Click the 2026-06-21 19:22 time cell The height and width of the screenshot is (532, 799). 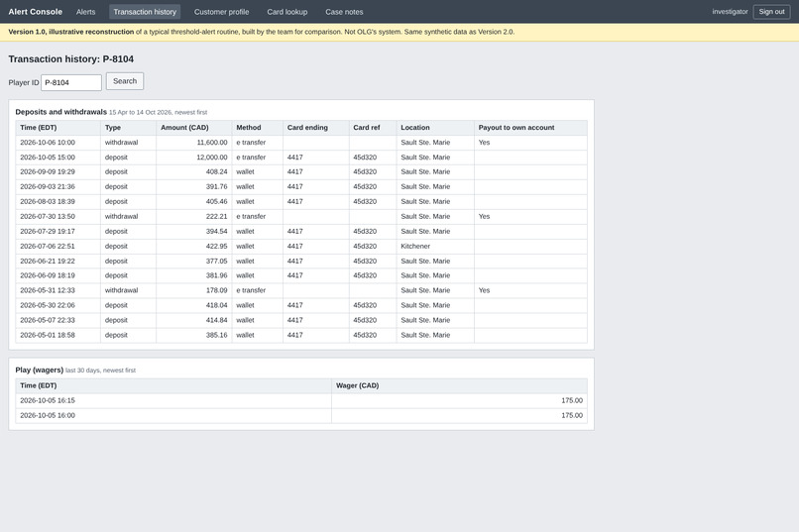[x=58, y=261]
